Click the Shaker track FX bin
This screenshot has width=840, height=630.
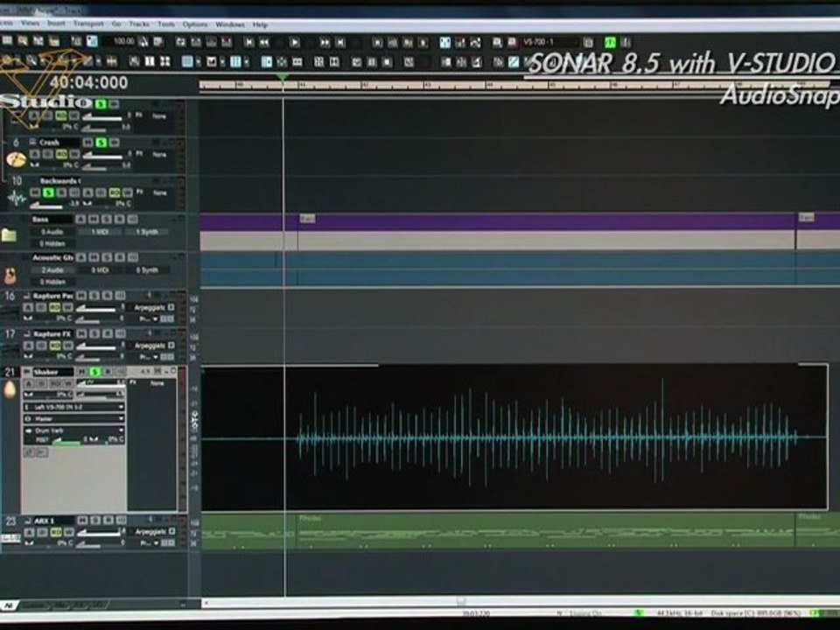(x=152, y=444)
